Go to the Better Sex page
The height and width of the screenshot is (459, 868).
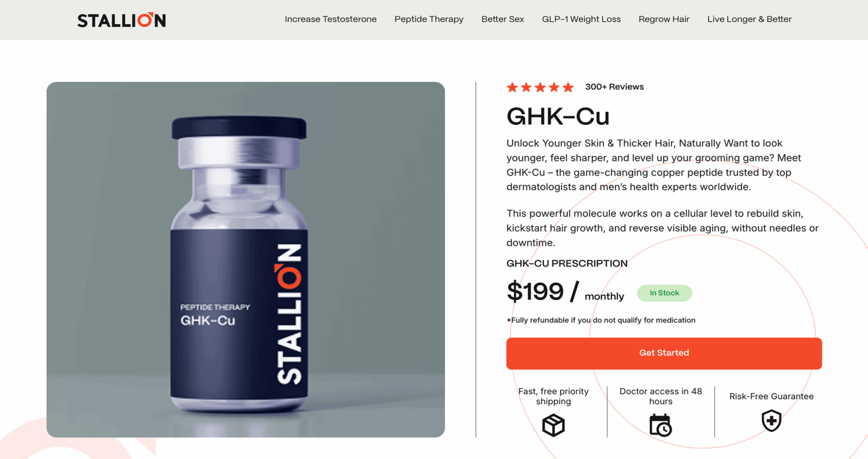503,19
